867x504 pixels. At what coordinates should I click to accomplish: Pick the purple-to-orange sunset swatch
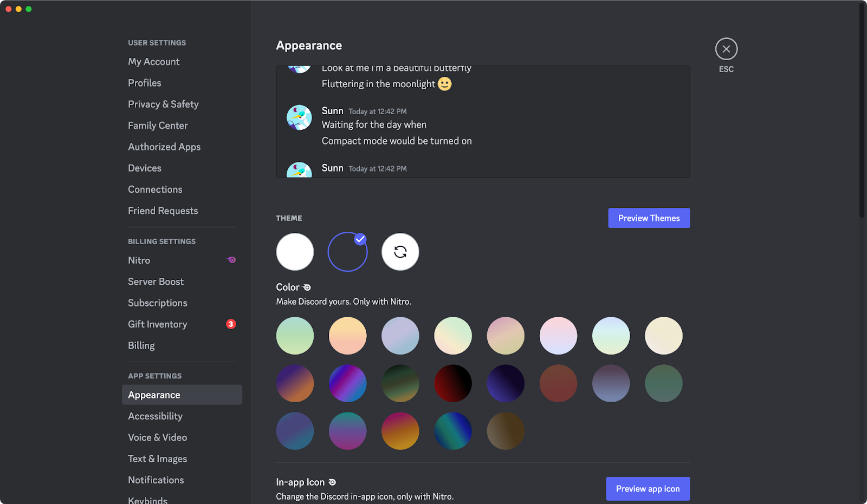coord(295,383)
